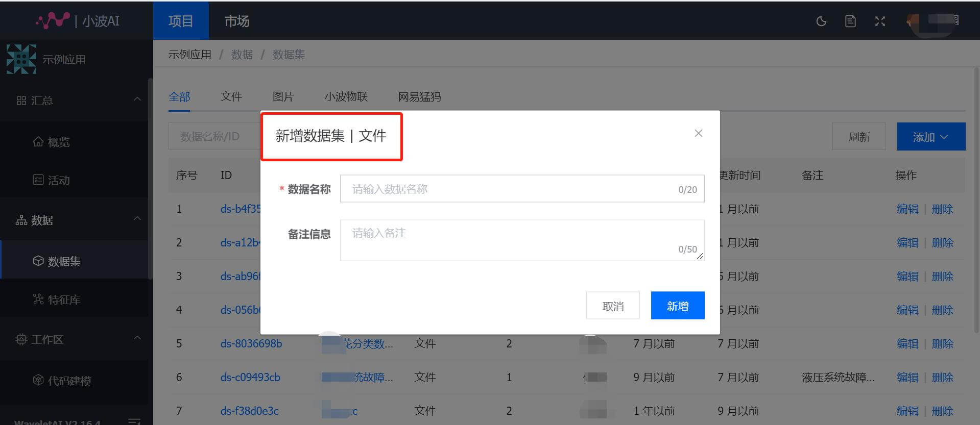Click 编辑 for ds-8036698b row

pyautogui.click(x=907, y=343)
